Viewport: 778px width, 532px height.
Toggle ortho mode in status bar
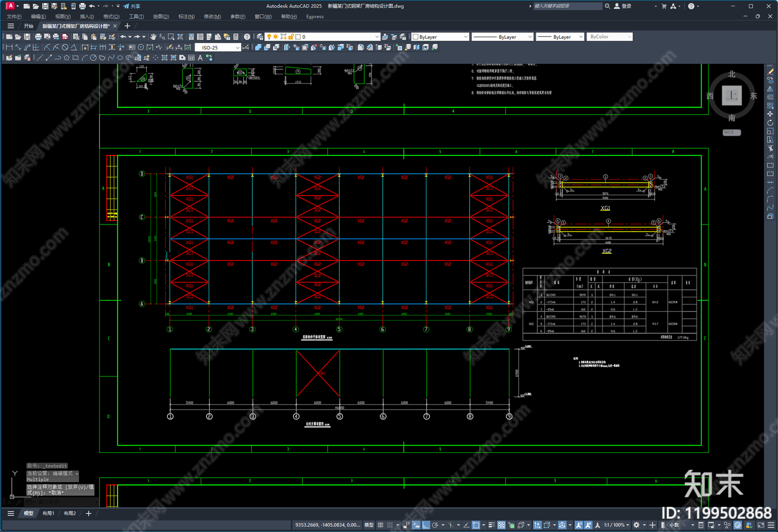[426, 525]
